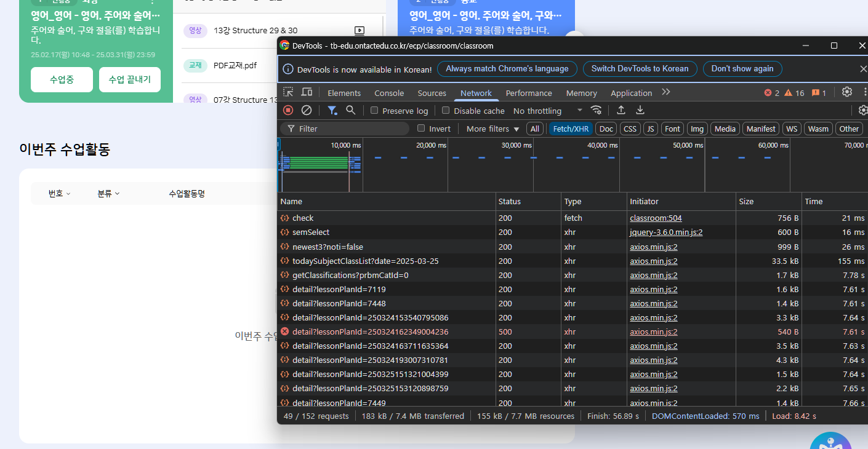Open network conditions wifi icon
Screen dimensions: 868x449
(x=596, y=110)
